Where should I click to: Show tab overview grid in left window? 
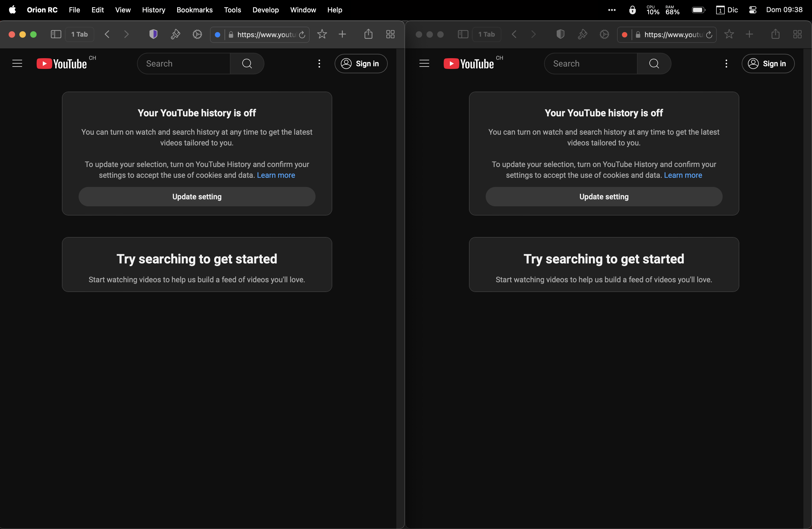(x=390, y=34)
